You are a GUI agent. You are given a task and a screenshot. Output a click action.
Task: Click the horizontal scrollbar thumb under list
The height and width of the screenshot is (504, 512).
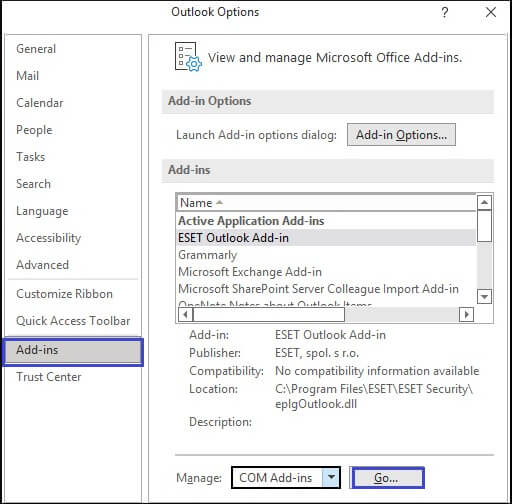(x=269, y=314)
